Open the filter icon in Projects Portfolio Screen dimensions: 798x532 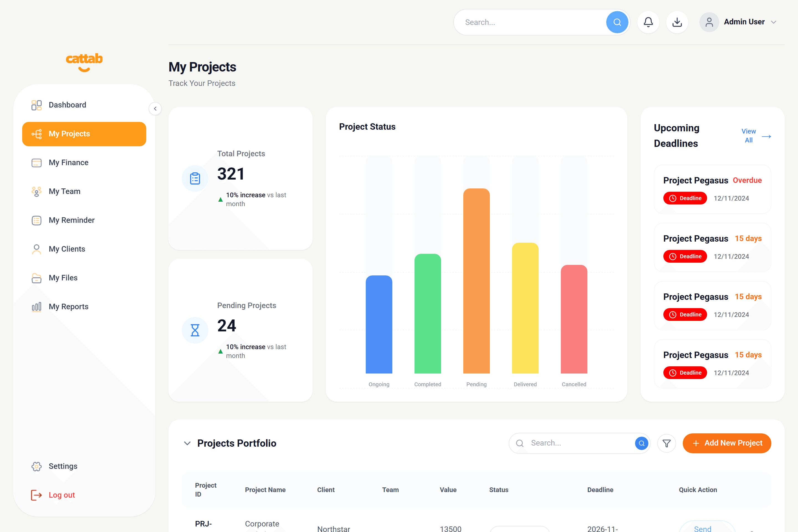(x=666, y=443)
